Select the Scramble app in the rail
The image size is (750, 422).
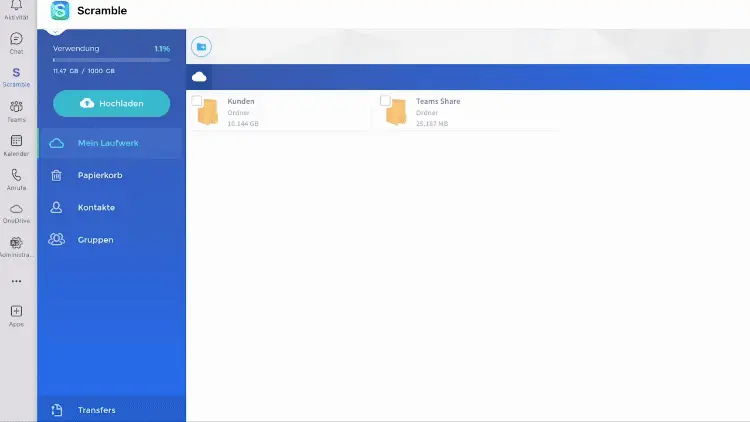pyautogui.click(x=16, y=77)
